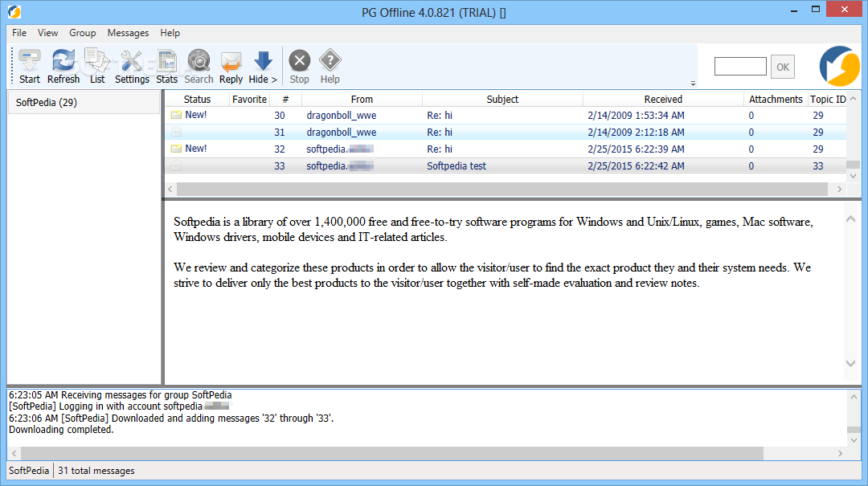
Task: Click the envelope icon of message 32
Action: tap(176, 149)
